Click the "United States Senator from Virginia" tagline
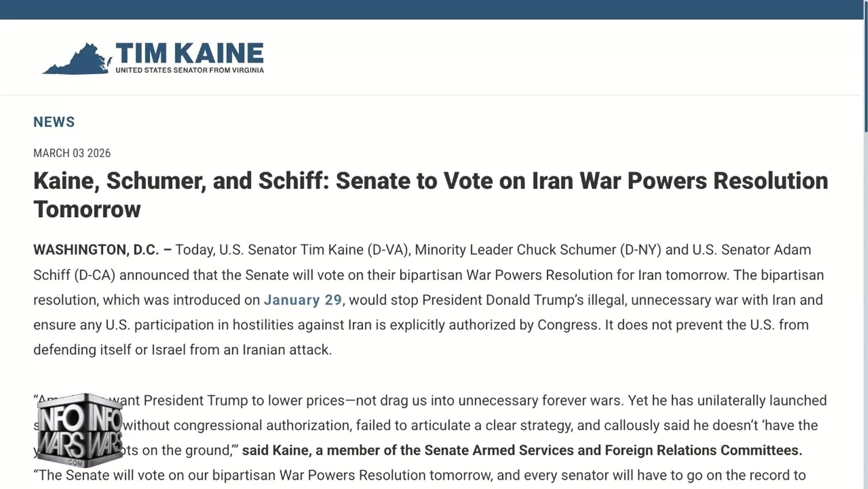Image resolution: width=868 pixels, height=489 pixels. 190,70
